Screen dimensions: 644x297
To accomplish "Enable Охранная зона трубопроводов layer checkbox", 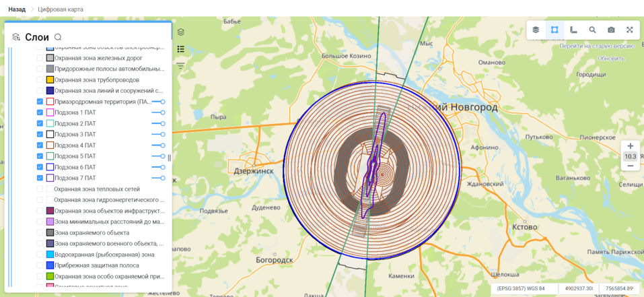I will click(x=40, y=80).
